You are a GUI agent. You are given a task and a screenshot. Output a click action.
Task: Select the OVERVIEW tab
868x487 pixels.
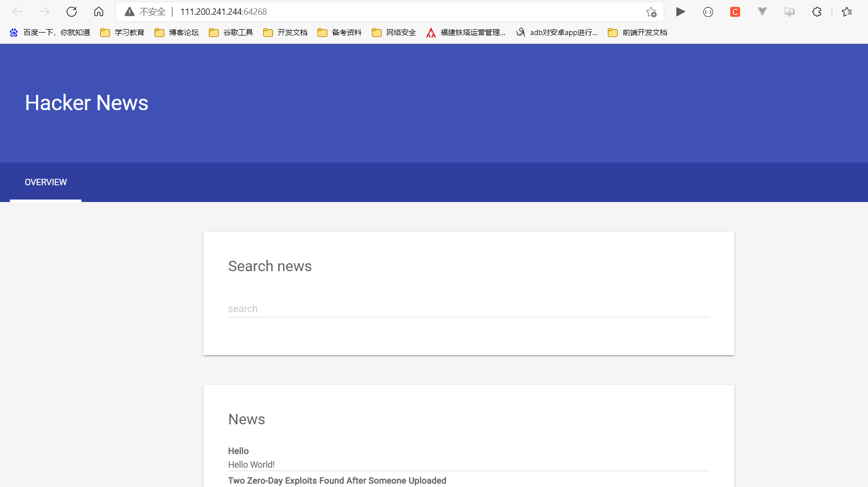coord(46,182)
